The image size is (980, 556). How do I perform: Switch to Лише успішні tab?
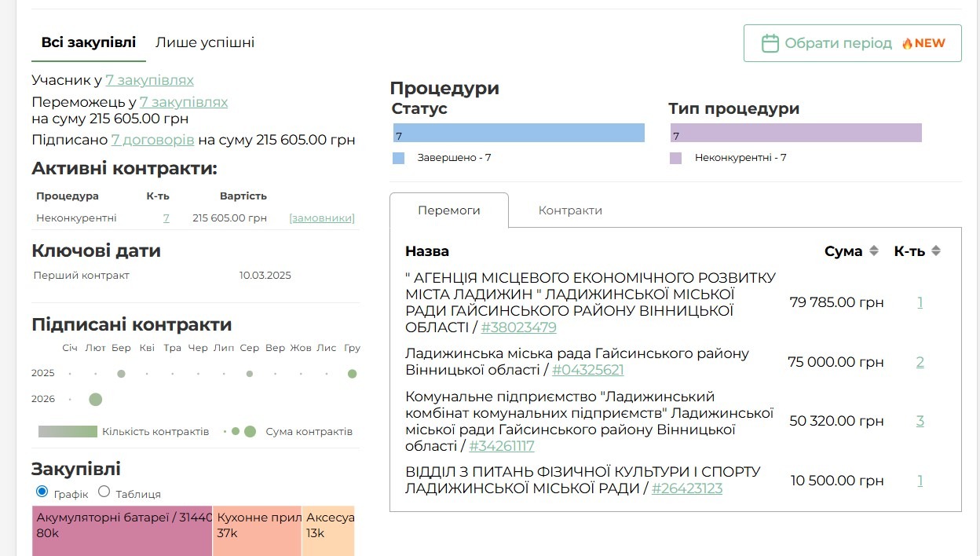click(204, 42)
